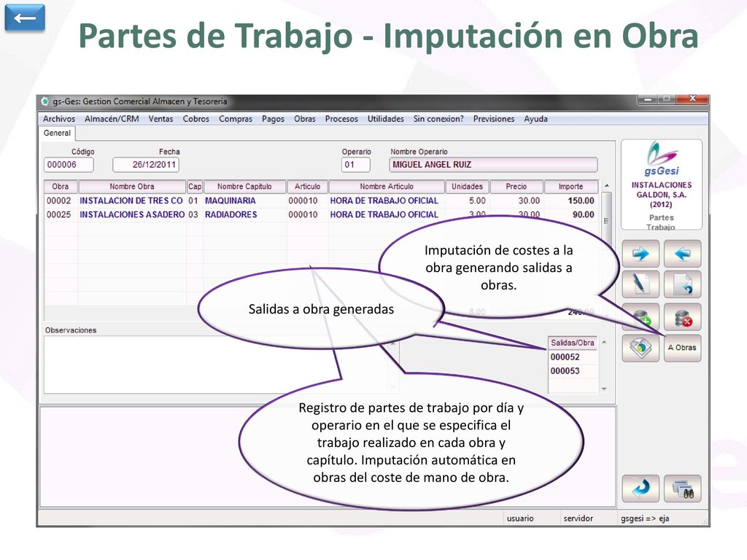Click the Salidas/Obra list header
Viewport: 747px width, 560px height.
(x=573, y=343)
